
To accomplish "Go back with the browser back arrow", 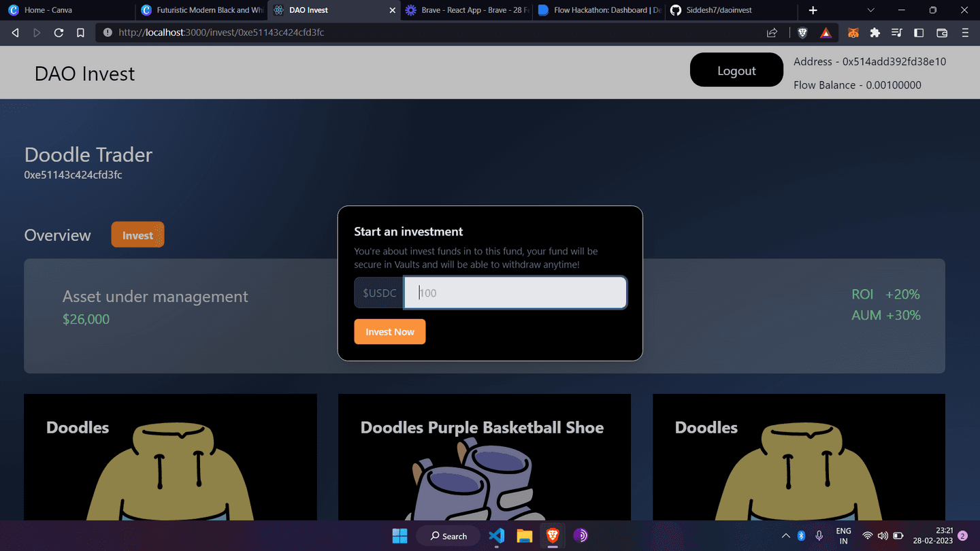I will pos(15,33).
